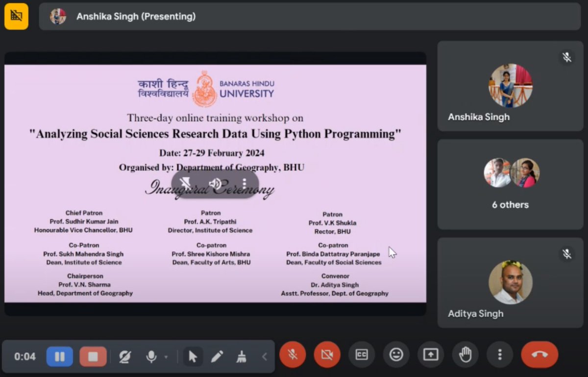The image size is (588, 377).
Task: Click the '6 others' label text
Action: tap(510, 205)
